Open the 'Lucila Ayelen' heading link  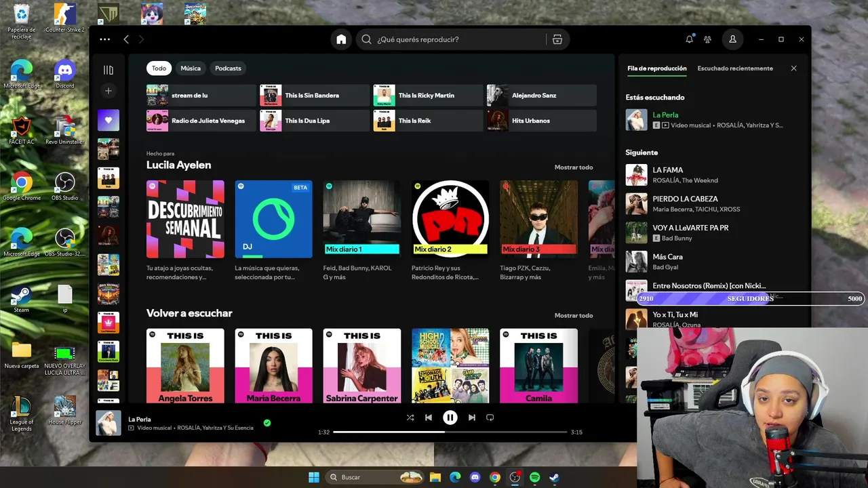click(178, 165)
